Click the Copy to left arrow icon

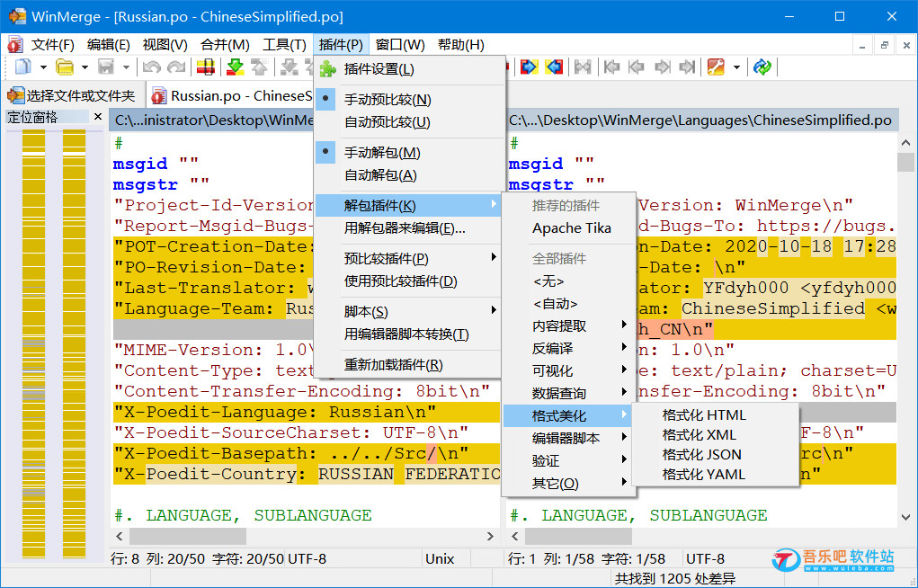point(554,67)
